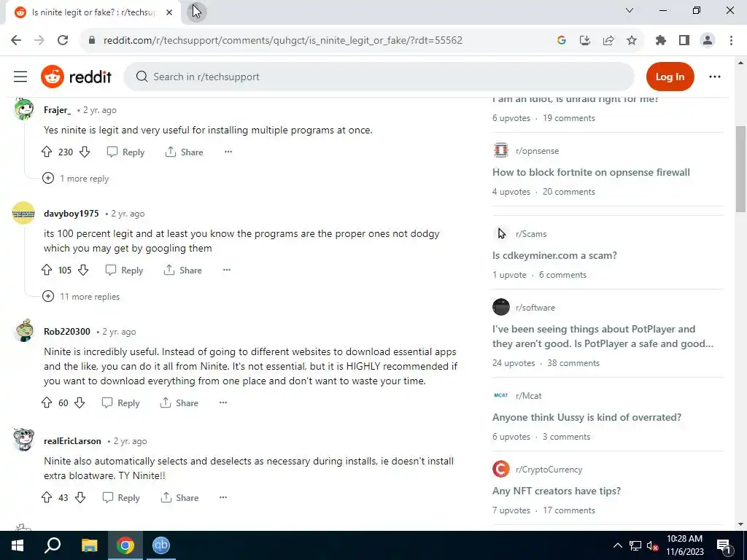Reload the page

(63, 41)
